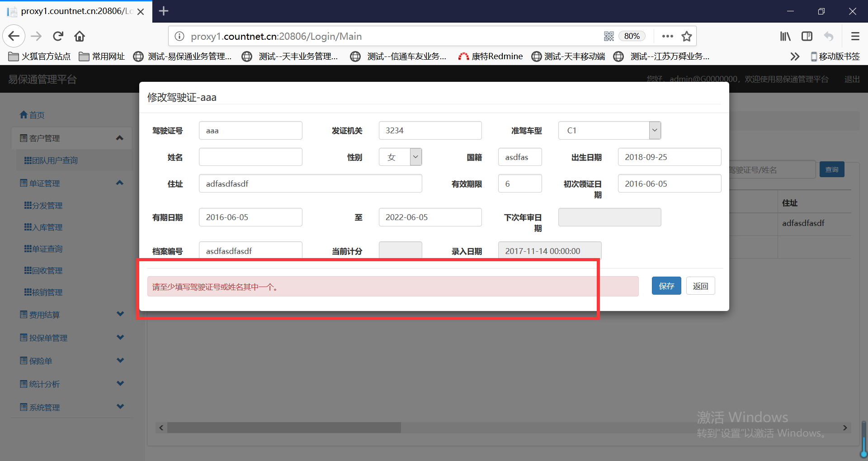Open page actions three-dot menu

coord(667,36)
